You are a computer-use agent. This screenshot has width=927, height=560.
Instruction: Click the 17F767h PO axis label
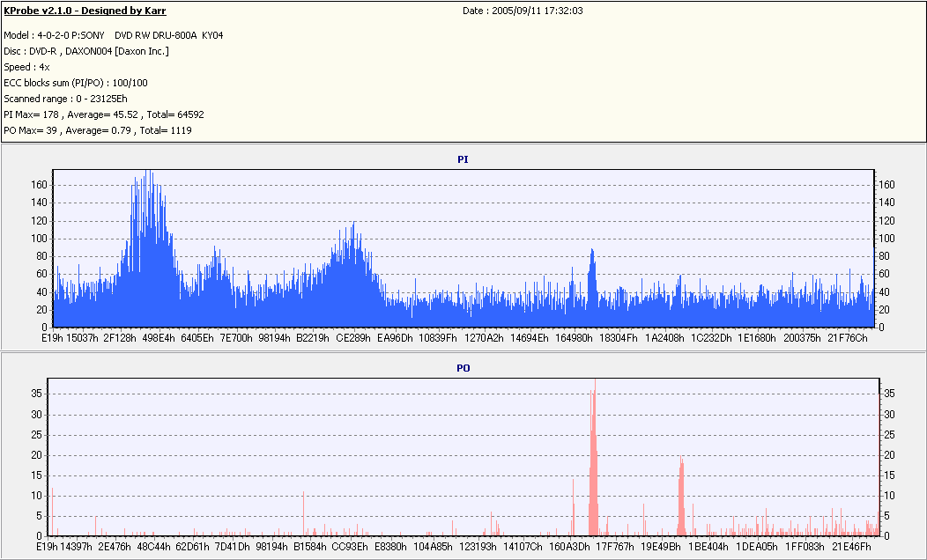click(x=615, y=547)
